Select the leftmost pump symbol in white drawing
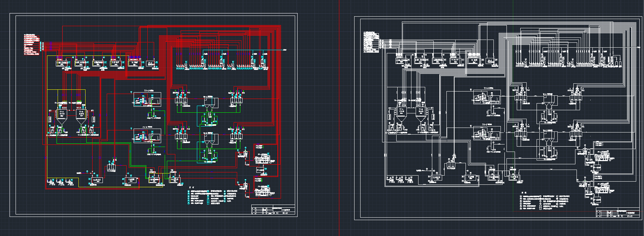 click(x=391, y=180)
